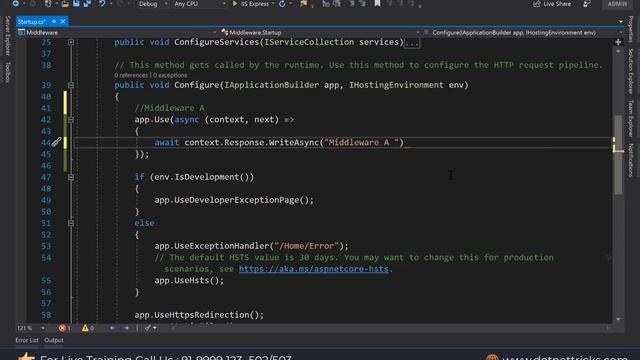The height and width of the screenshot is (360, 640).
Task: Collapse the Configure method at line 39
Action: [x=71, y=85]
